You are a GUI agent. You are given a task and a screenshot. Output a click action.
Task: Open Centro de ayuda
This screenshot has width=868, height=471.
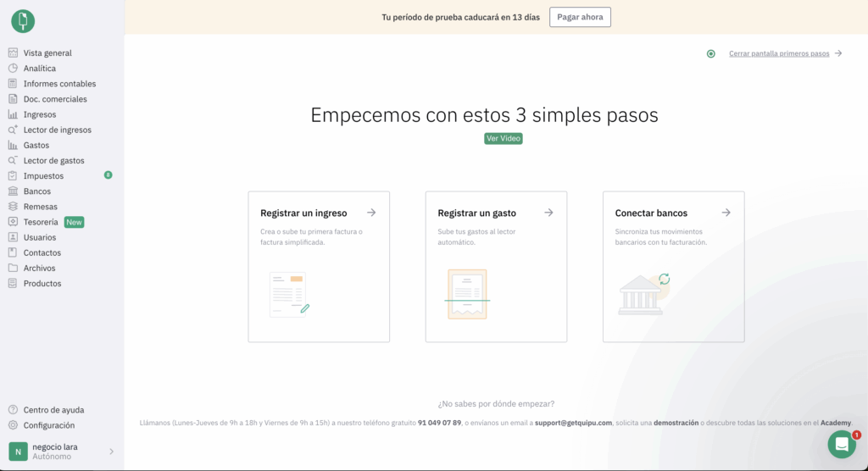tap(53, 410)
